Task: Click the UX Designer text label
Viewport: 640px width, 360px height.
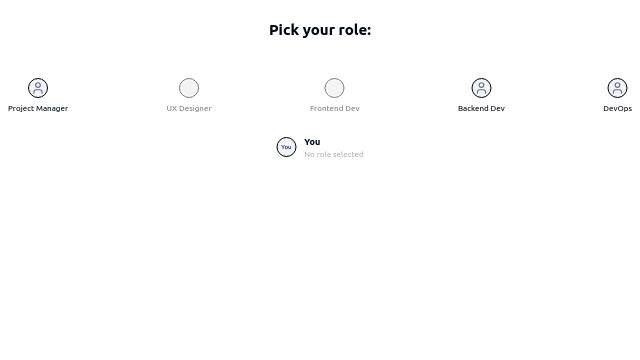Action: pyautogui.click(x=189, y=109)
